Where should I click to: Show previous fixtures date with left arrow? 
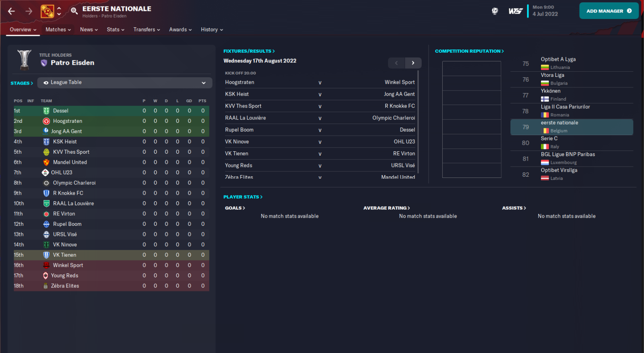point(396,63)
